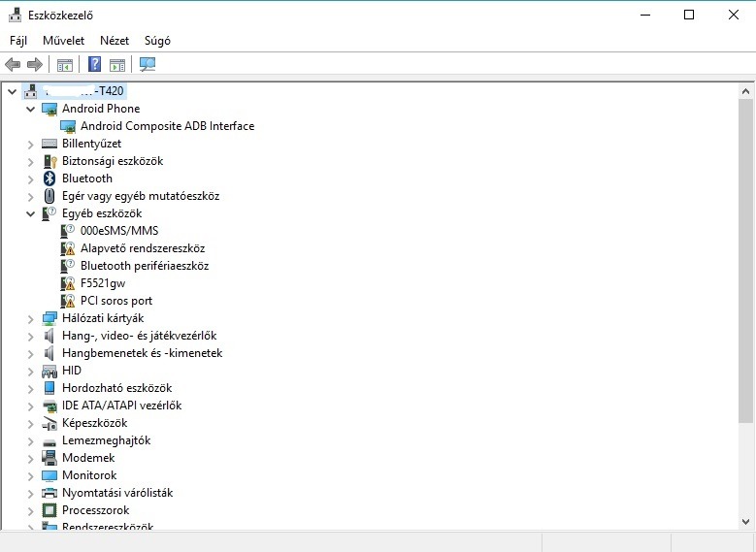Expand the Hordozható eszközök category
Screen dimensions: 756x552
point(30,389)
